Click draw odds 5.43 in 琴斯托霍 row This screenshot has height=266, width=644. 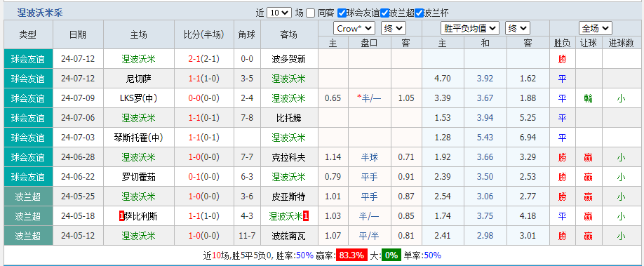point(485,138)
